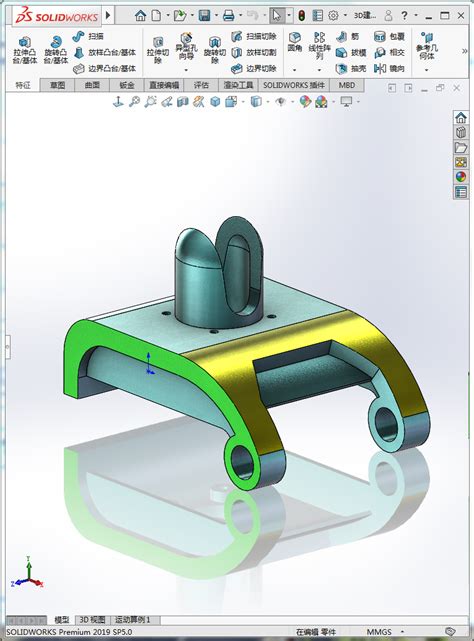Click the Extruded Cut (拉伸切除) tool
The image size is (474, 641).
coord(158,50)
